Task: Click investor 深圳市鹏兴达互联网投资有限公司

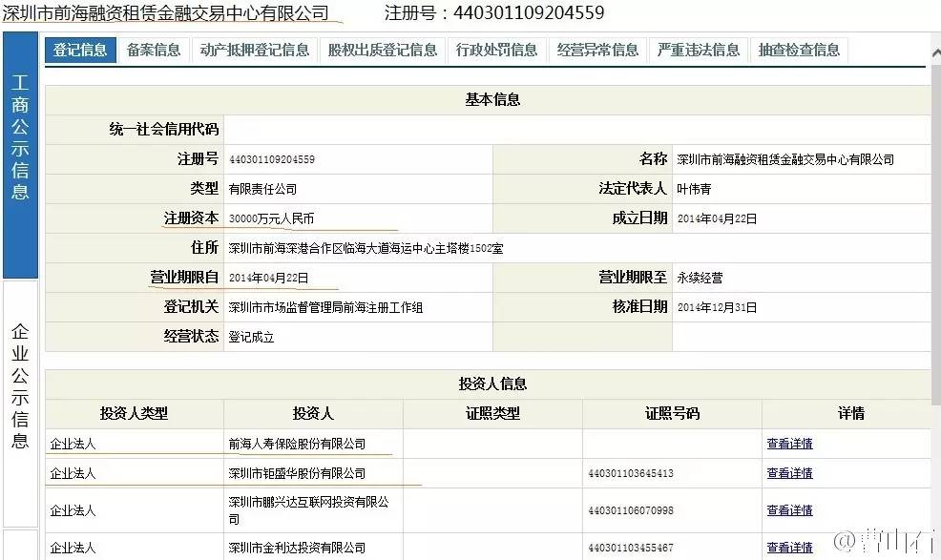Action: tap(308, 510)
